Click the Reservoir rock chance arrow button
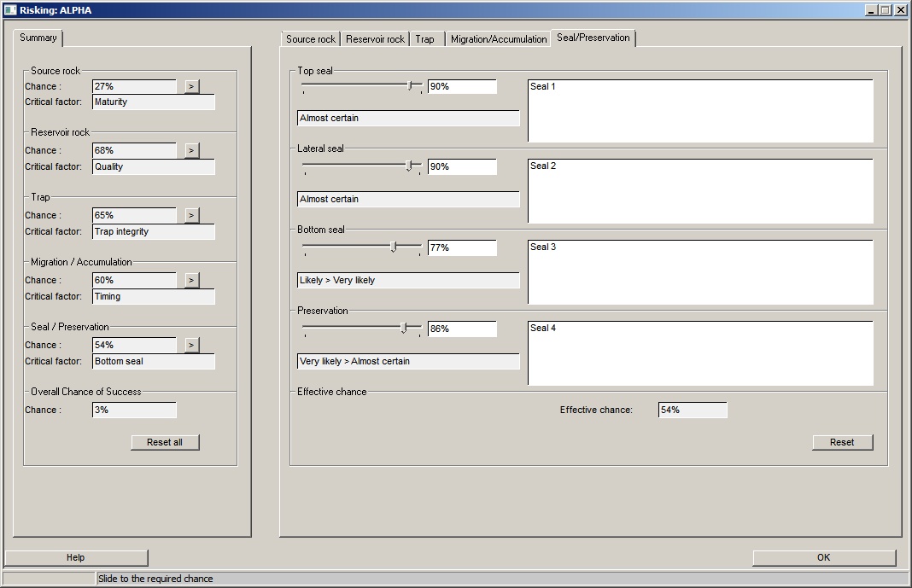 [x=191, y=150]
